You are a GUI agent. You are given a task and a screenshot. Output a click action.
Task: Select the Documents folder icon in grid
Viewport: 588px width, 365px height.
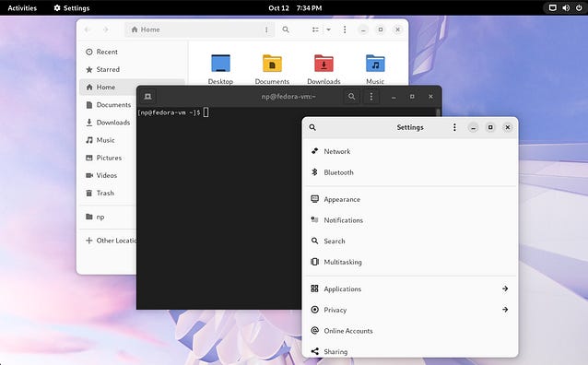[272, 63]
